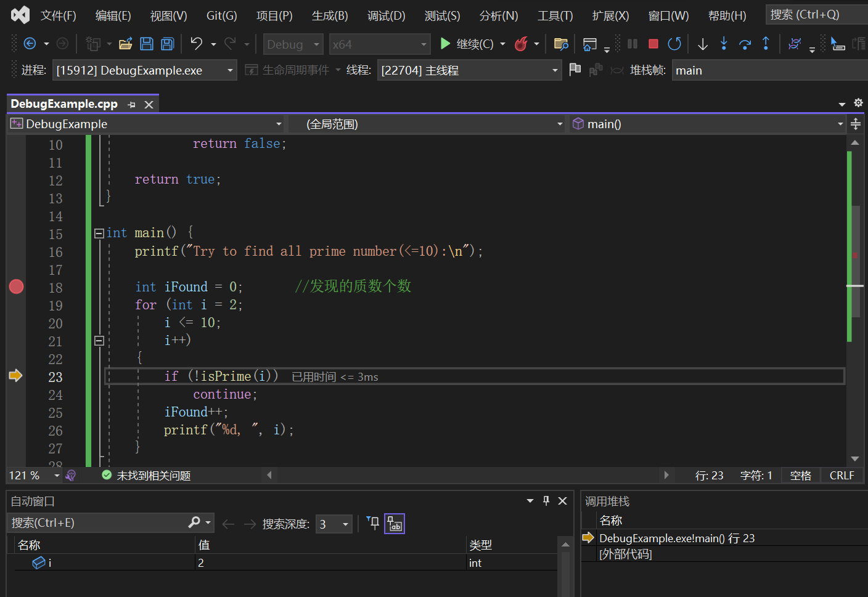Image resolution: width=868 pixels, height=597 pixels.
Task: Open the 编辑(E) menu
Action: click(x=113, y=15)
